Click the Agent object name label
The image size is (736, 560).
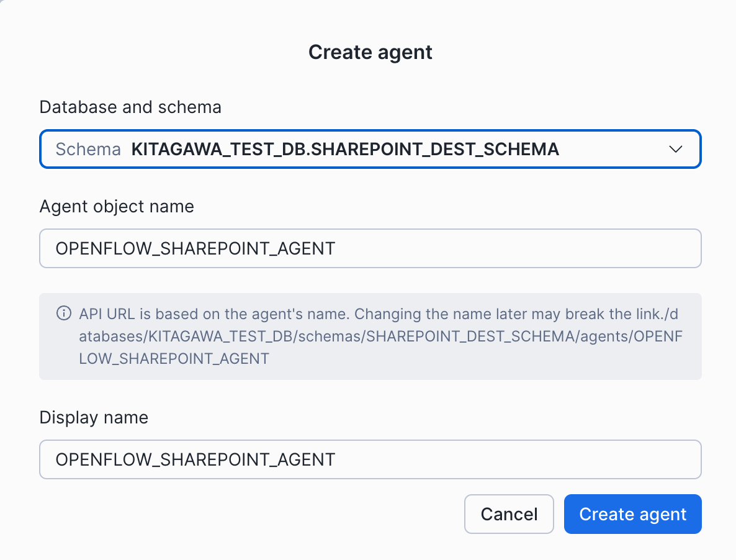(117, 206)
